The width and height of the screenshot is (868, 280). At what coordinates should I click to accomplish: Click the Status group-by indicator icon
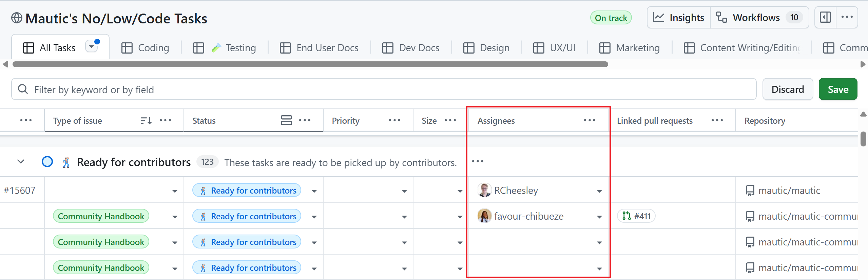point(286,120)
